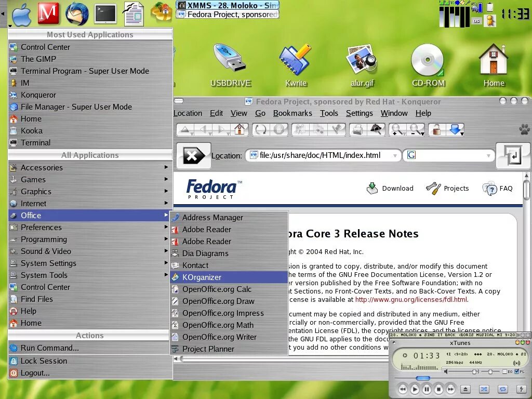Screen dimensions: 532x399
Task: Go to previous track in xTunes
Action: click(403, 389)
